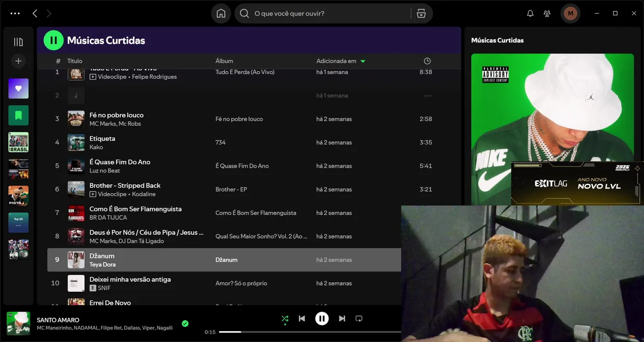This screenshot has height=342, width=644.
Task: Select track Deixei minha versão antiga
Action: [130, 279]
